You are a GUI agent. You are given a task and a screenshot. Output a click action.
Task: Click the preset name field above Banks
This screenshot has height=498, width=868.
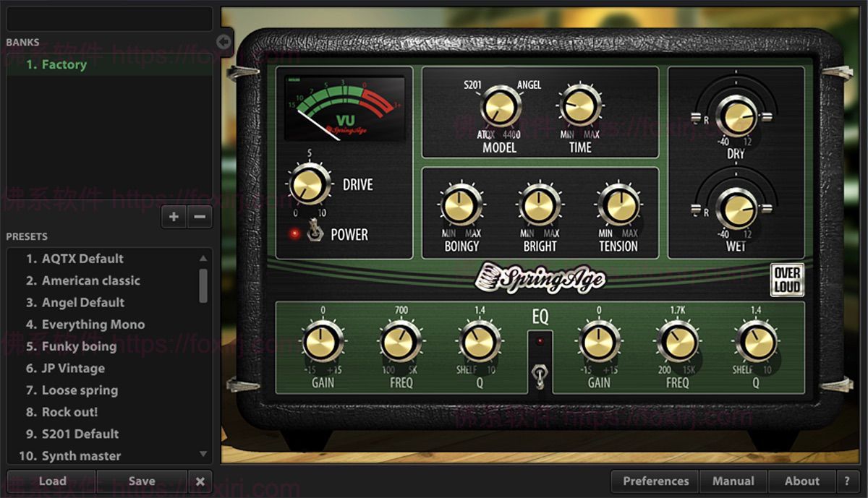[109, 18]
